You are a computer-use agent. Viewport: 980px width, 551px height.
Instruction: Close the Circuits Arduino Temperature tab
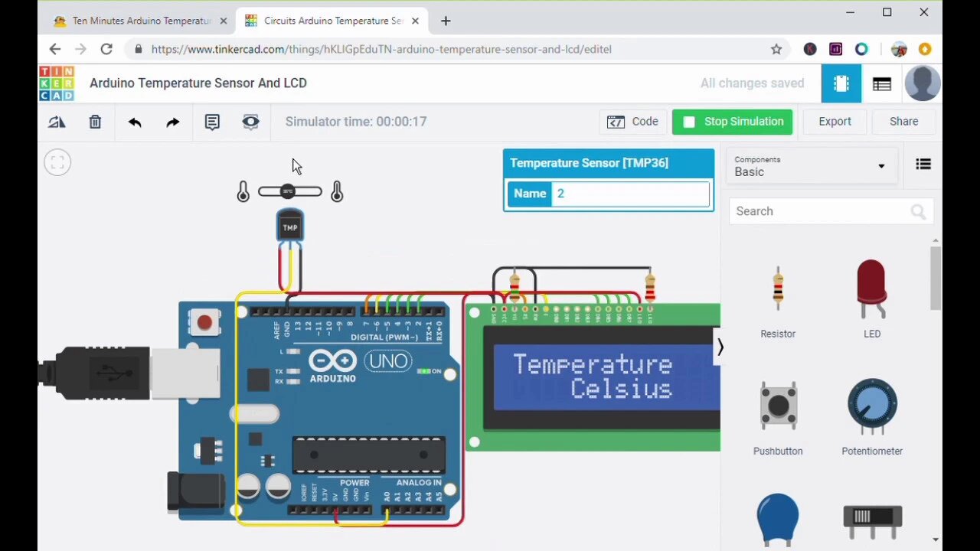pyautogui.click(x=416, y=21)
